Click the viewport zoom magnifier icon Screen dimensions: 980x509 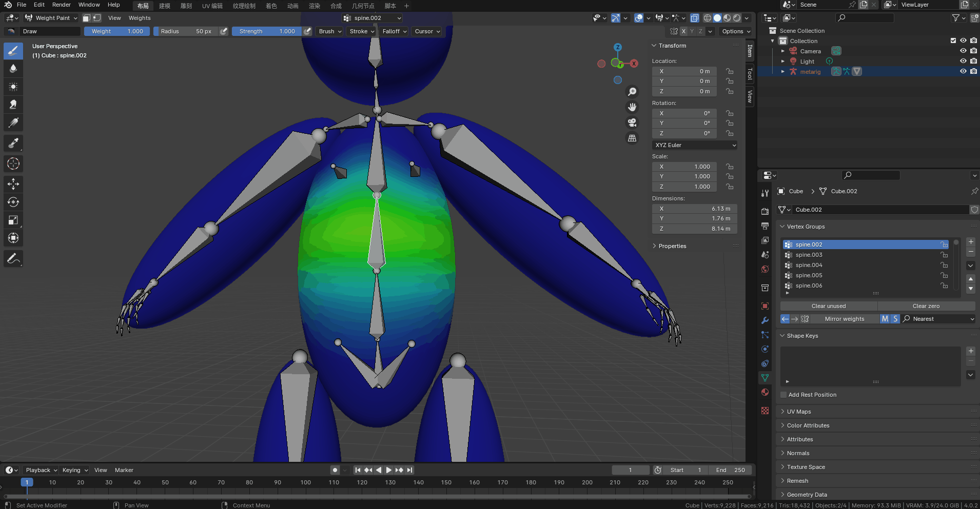[632, 92]
